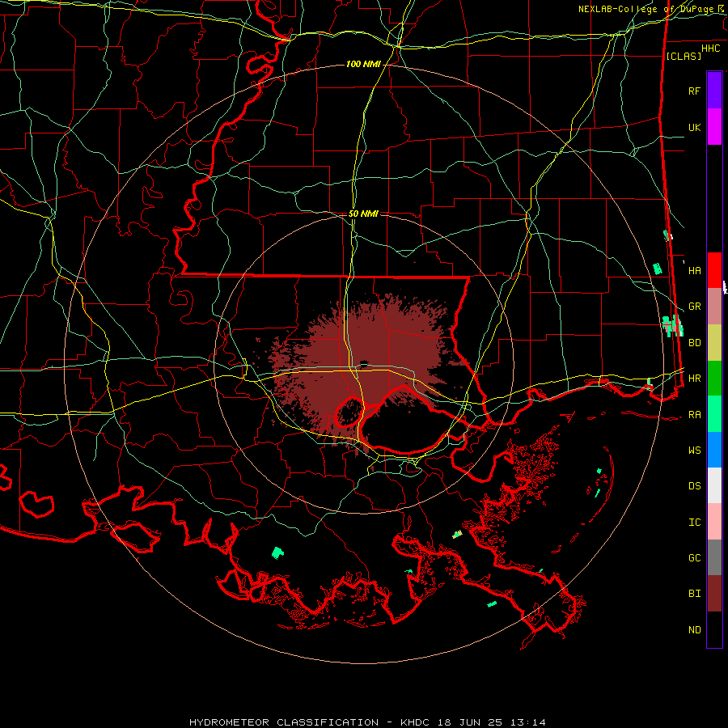Screen dimensions: 728x728
Task: Click the GC legend label
Action: tap(694, 558)
